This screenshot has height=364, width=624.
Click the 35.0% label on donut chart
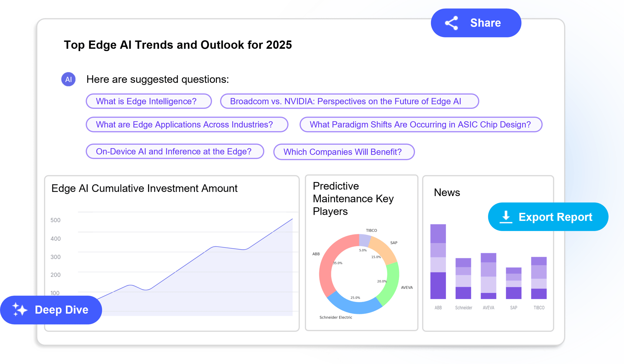[338, 263]
